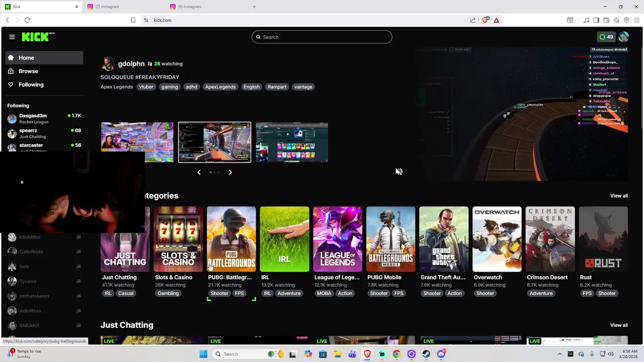The image size is (644, 362).
Task: Select the first featured stream thumbnail
Action: (137, 142)
